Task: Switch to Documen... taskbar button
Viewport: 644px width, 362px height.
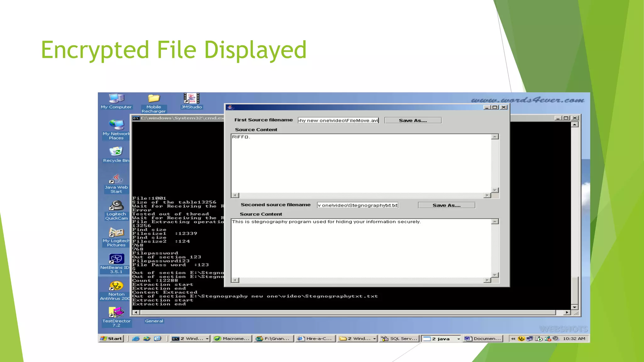Action: coord(483,338)
